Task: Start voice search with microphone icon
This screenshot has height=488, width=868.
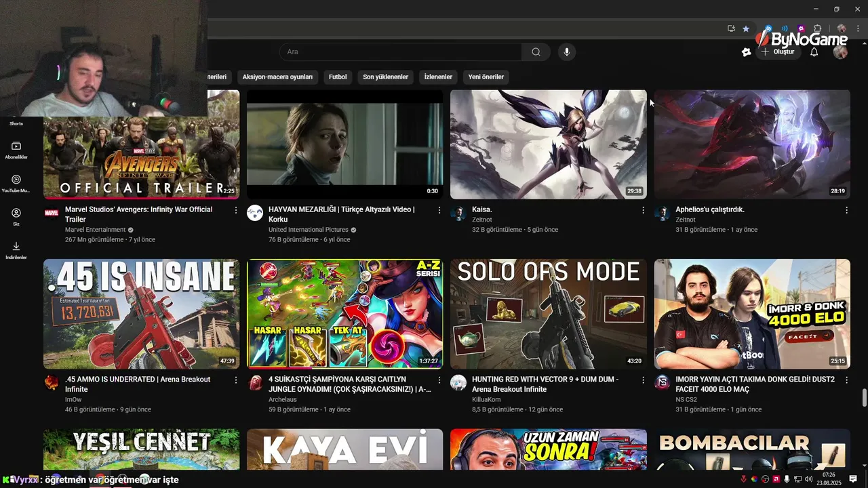Action: (567, 52)
